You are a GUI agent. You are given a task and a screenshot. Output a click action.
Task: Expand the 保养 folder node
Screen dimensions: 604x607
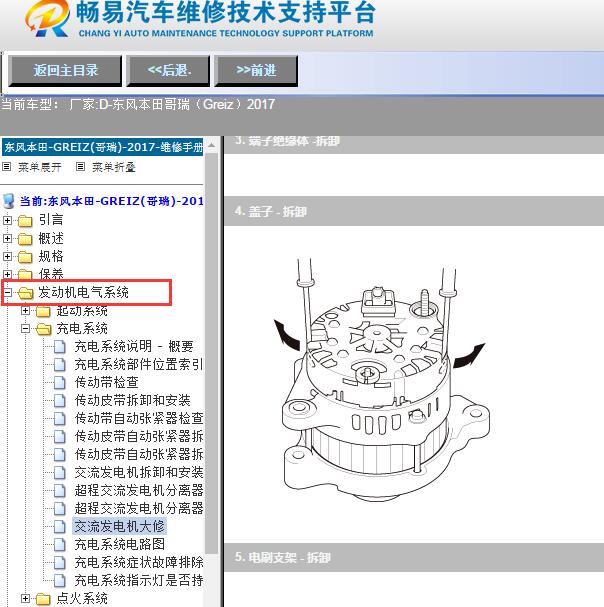(x=7, y=274)
